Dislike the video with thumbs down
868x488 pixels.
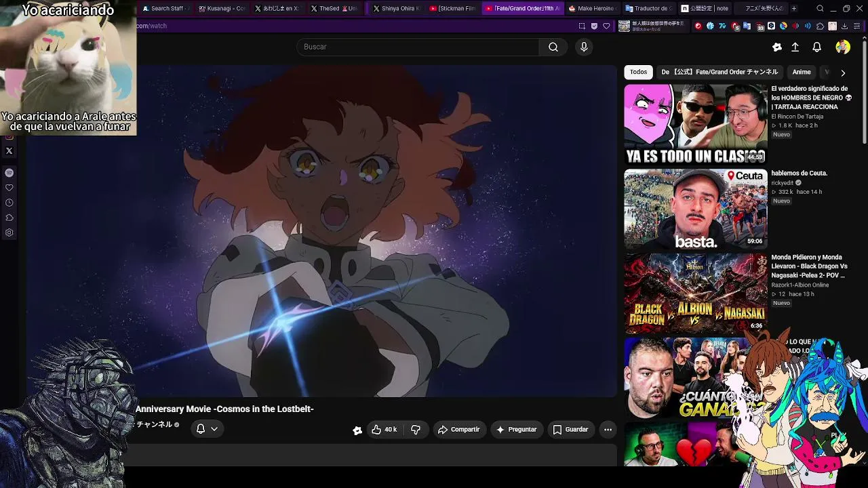[x=416, y=429]
